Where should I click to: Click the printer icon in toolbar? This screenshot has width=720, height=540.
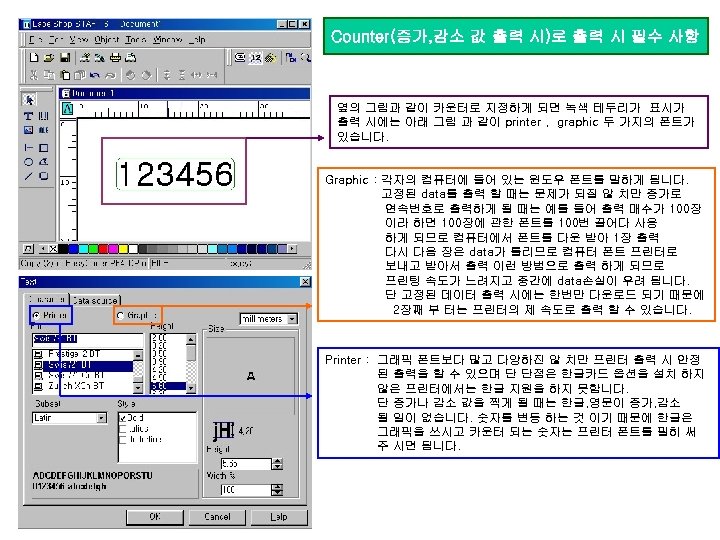116,57
